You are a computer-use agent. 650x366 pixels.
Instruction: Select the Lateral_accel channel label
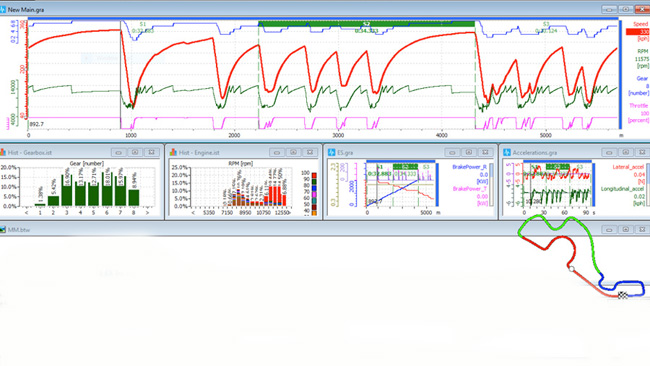[x=628, y=167]
